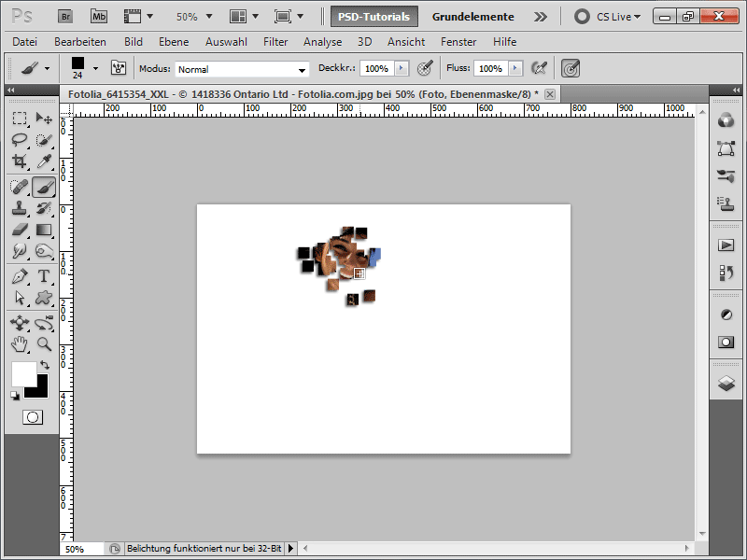Click the foreground color swatch
The image size is (747, 560).
pyautogui.click(x=24, y=374)
